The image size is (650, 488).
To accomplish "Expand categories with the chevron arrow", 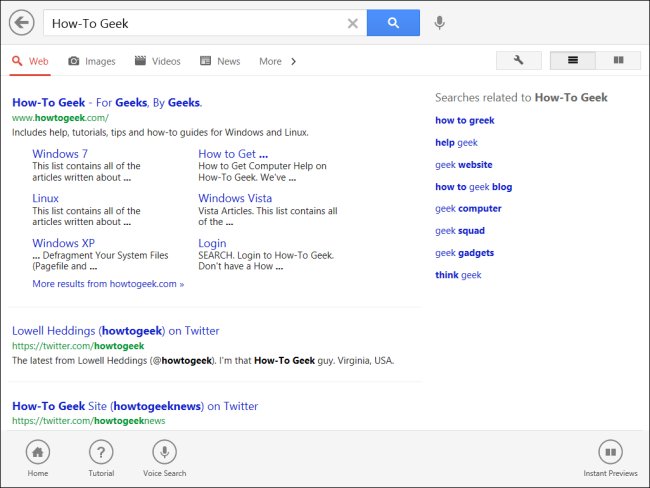I will coord(293,61).
